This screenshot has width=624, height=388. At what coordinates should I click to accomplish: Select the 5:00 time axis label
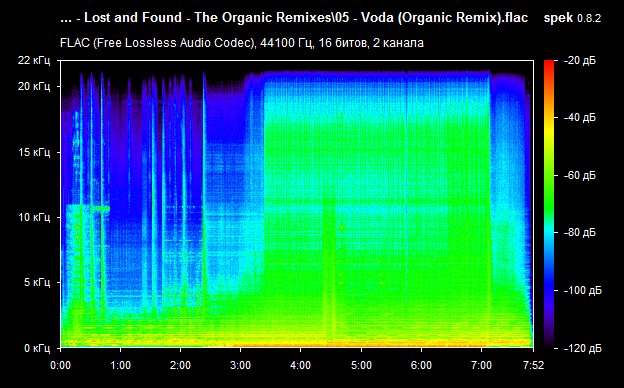(x=361, y=365)
